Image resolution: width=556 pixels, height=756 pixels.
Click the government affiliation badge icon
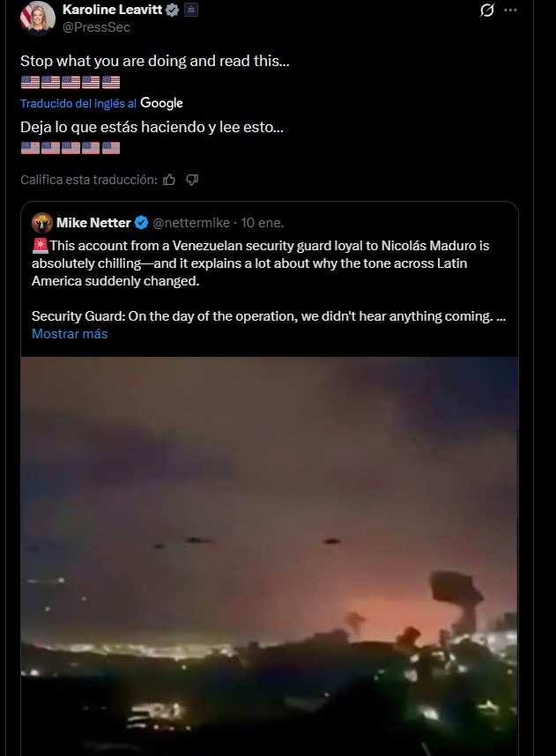tap(191, 10)
